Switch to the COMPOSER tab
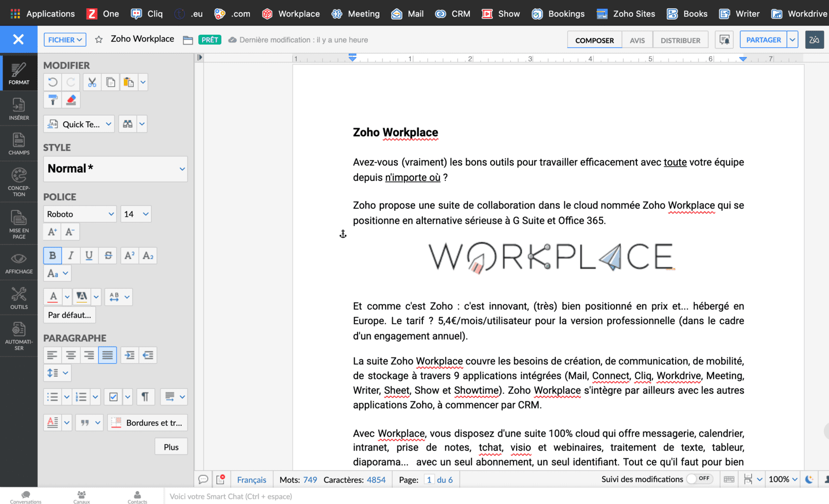This screenshot has width=829, height=504. (x=595, y=40)
